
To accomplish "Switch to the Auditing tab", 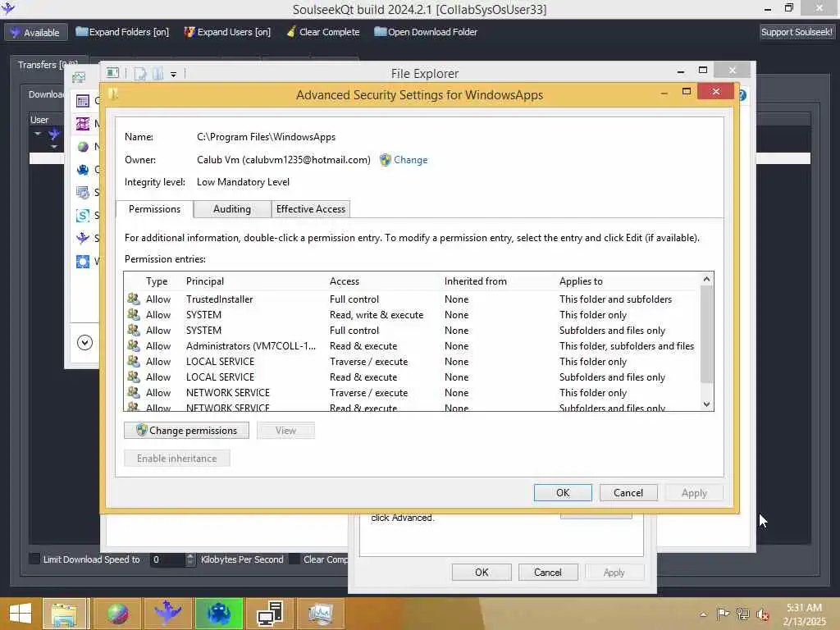I will 232,209.
